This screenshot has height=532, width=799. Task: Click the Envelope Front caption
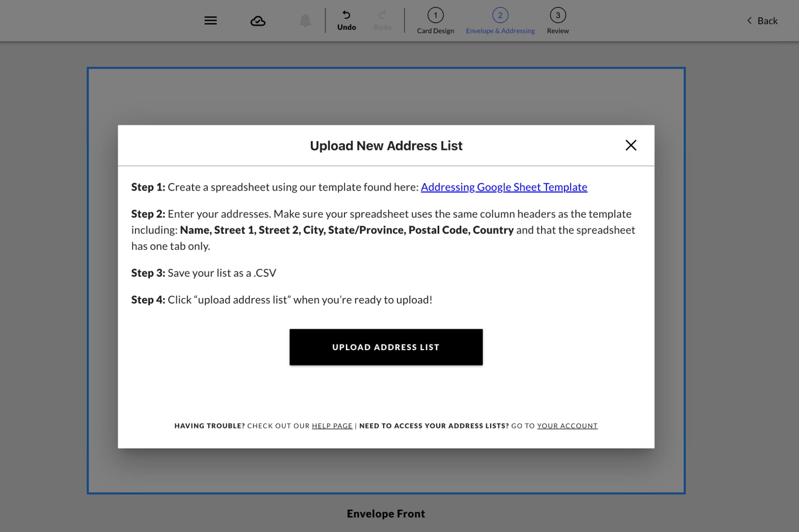pos(386,514)
